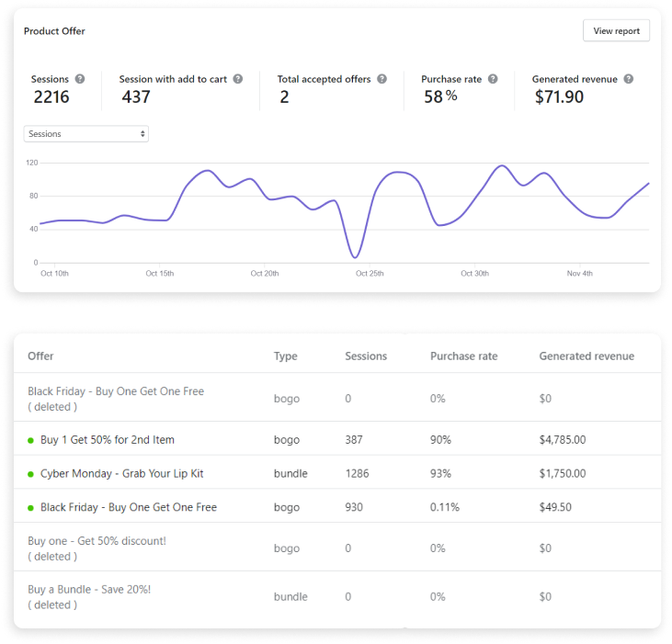Click green status dot for Cyber Monday offer
This screenshot has height=644, width=672.
(31, 474)
